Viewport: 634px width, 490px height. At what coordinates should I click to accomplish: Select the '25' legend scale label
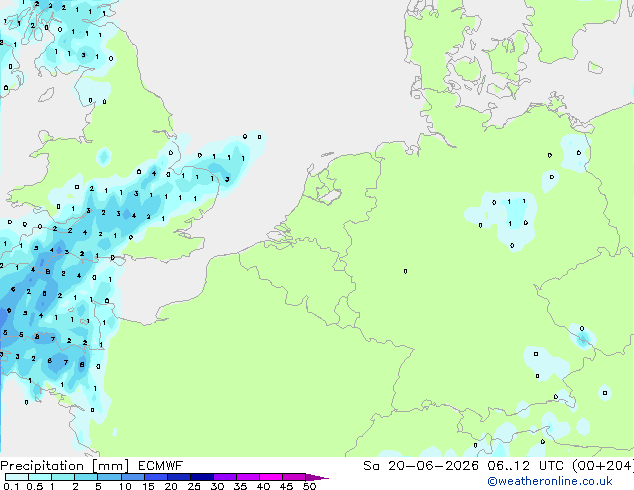click(194, 486)
